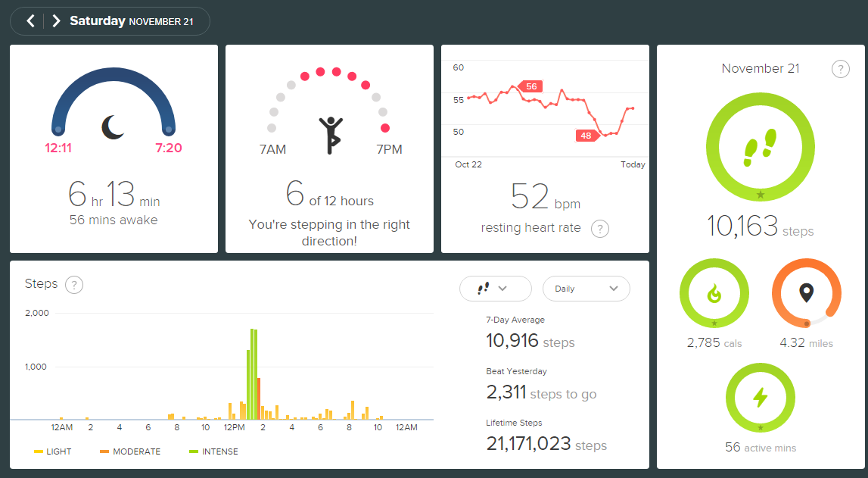Click the Lifetime Steps 21,171,023 value
This screenshot has height=478, width=868.
pos(546,444)
